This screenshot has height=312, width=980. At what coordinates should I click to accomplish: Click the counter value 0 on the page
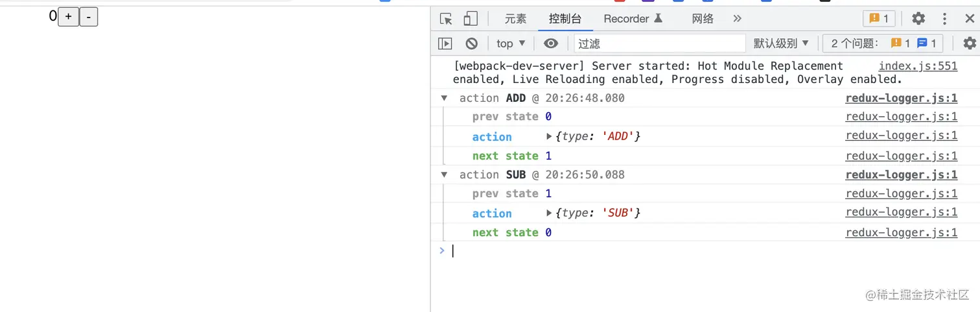click(52, 16)
